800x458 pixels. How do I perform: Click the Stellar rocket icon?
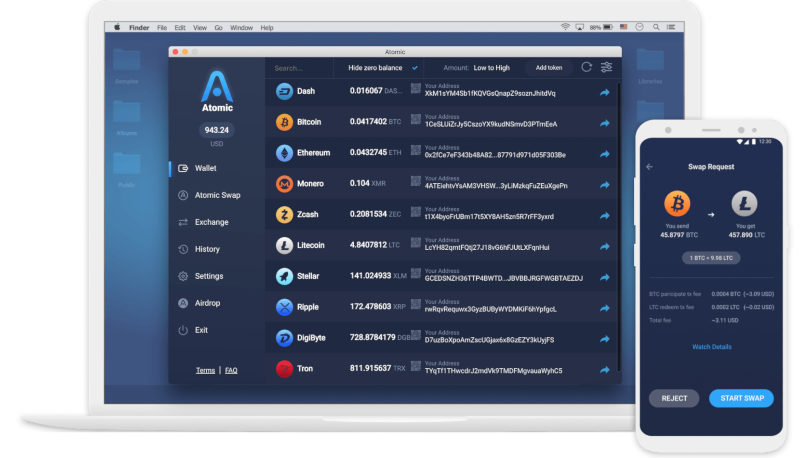click(284, 276)
